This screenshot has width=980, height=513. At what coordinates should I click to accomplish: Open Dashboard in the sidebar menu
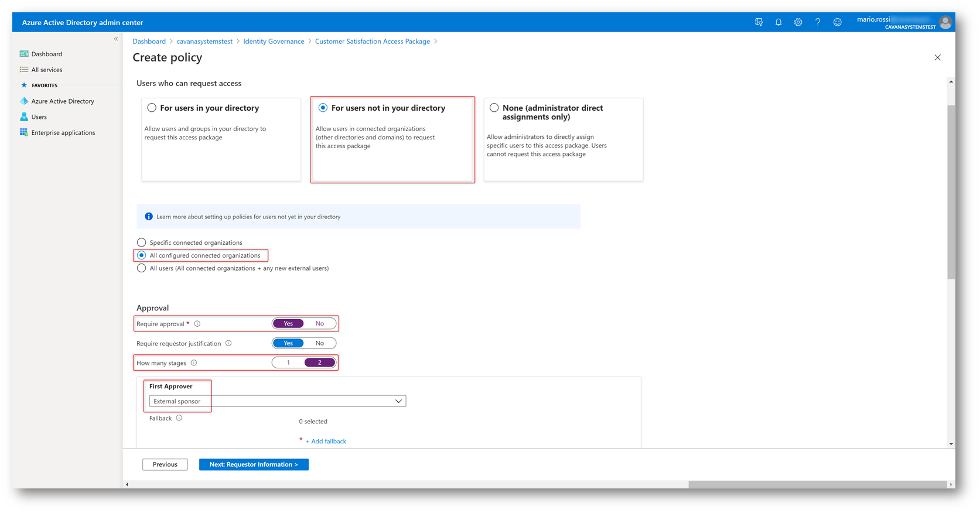coord(47,54)
